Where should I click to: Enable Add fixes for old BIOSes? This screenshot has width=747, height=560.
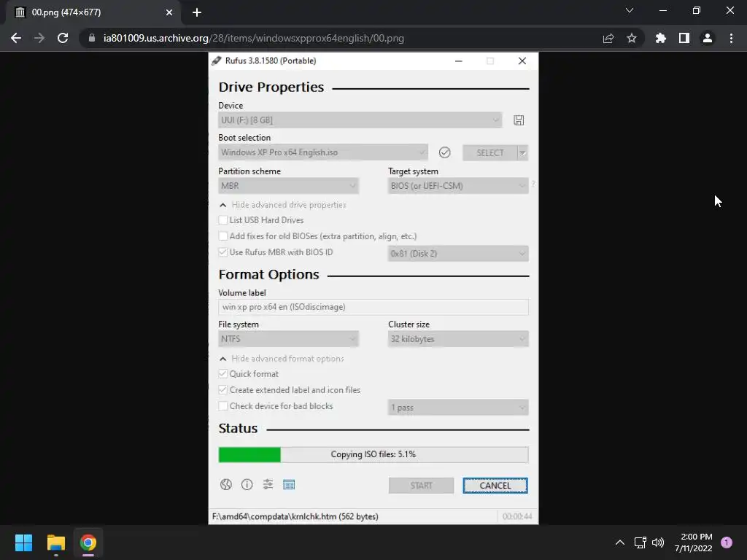tap(223, 236)
